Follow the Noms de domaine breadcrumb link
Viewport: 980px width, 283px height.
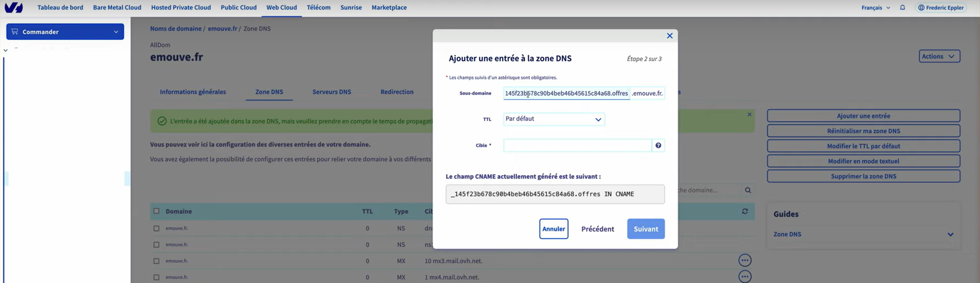pyautogui.click(x=176, y=29)
